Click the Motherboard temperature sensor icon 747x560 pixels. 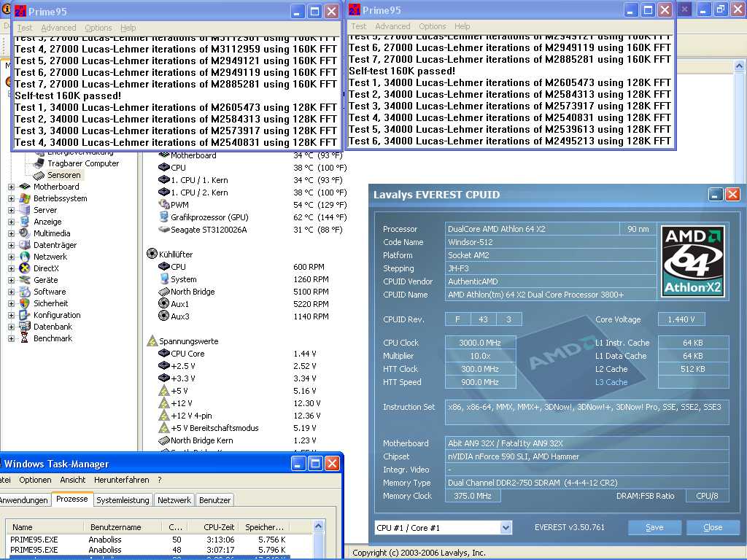(164, 155)
